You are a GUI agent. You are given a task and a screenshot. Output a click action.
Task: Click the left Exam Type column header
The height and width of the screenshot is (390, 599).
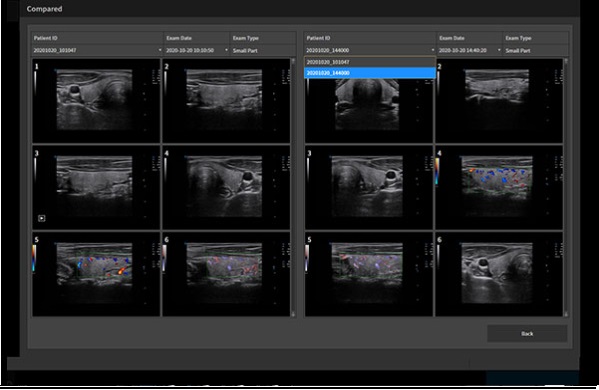pos(263,38)
